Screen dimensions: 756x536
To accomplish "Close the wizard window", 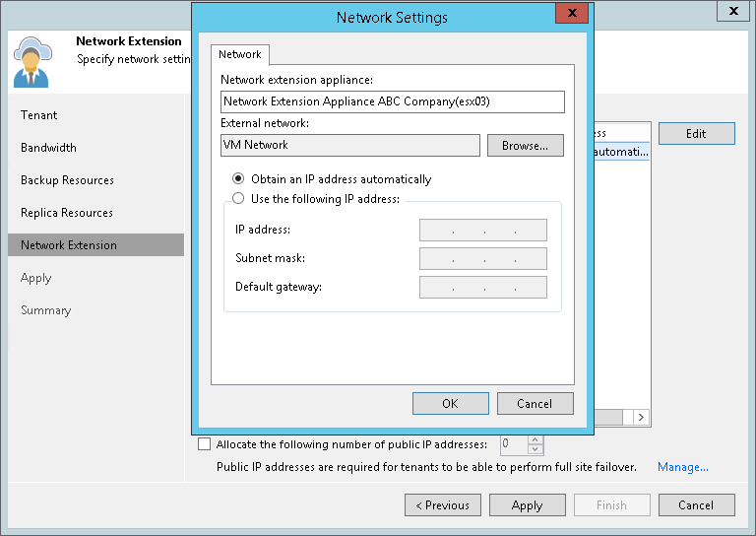I will [733, 11].
